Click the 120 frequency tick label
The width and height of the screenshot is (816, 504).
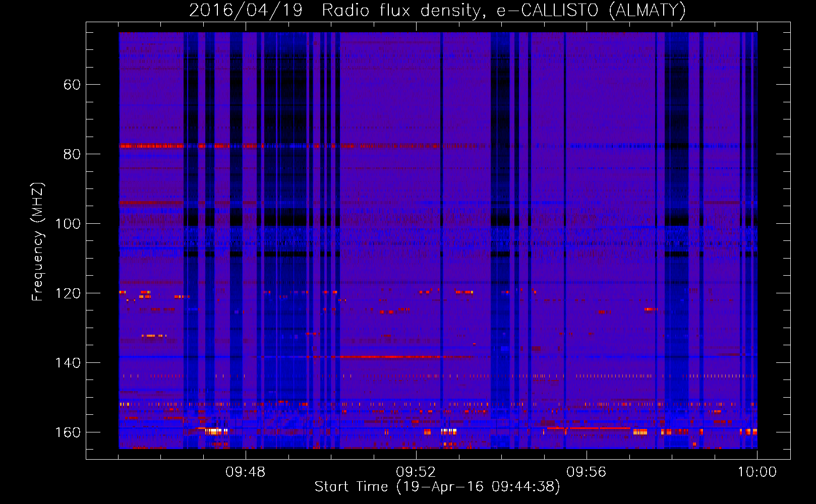click(x=68, y=293)
